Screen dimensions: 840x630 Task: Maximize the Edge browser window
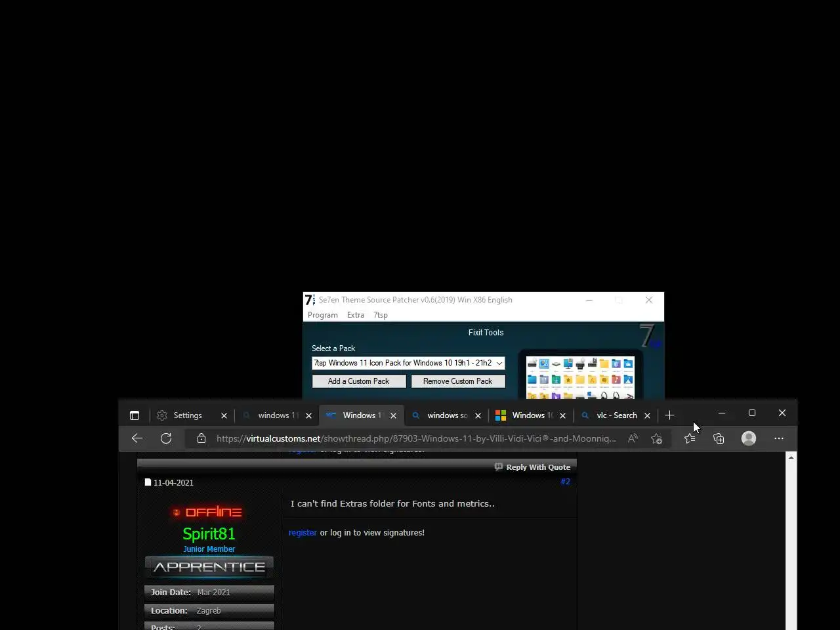(x=752, y=413)
